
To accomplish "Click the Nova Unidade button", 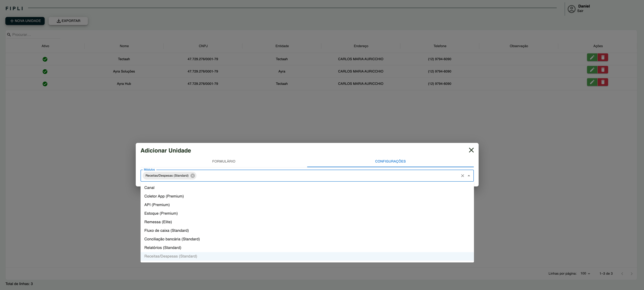I will pos(25,21).
